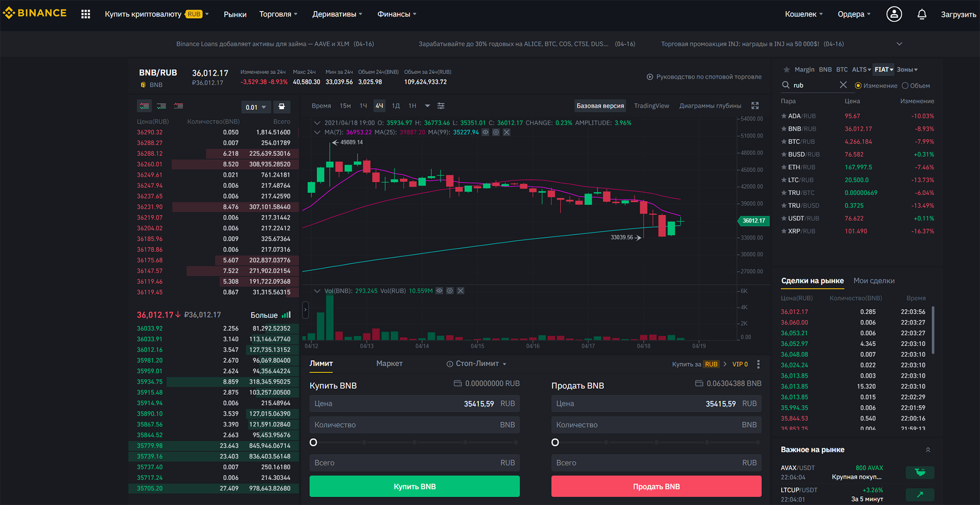Click star next to XRP/RUB pair
The width and height of the screenshot is (980, 505).
click(784, 231)
